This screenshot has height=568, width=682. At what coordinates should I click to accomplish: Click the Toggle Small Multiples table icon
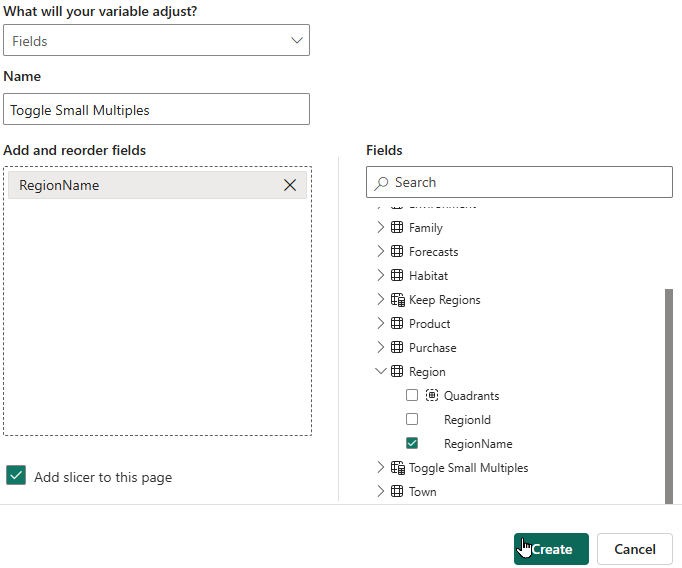tap(398, 468)
